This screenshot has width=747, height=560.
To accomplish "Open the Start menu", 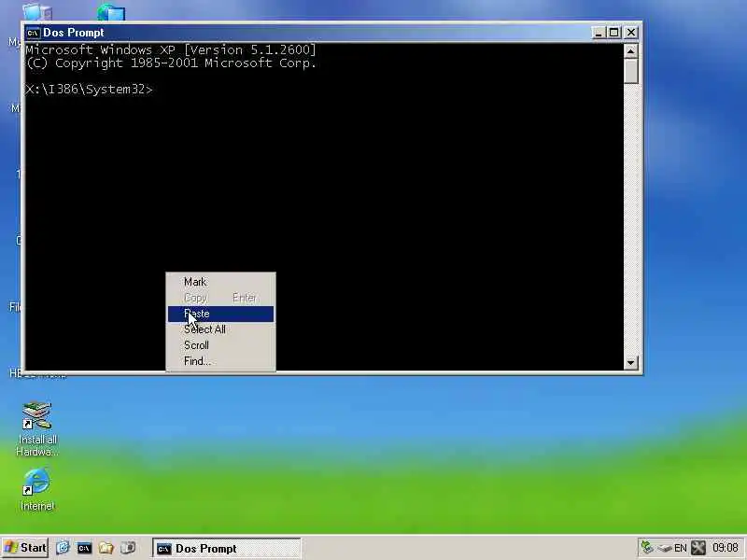I will tap(25, 548).
